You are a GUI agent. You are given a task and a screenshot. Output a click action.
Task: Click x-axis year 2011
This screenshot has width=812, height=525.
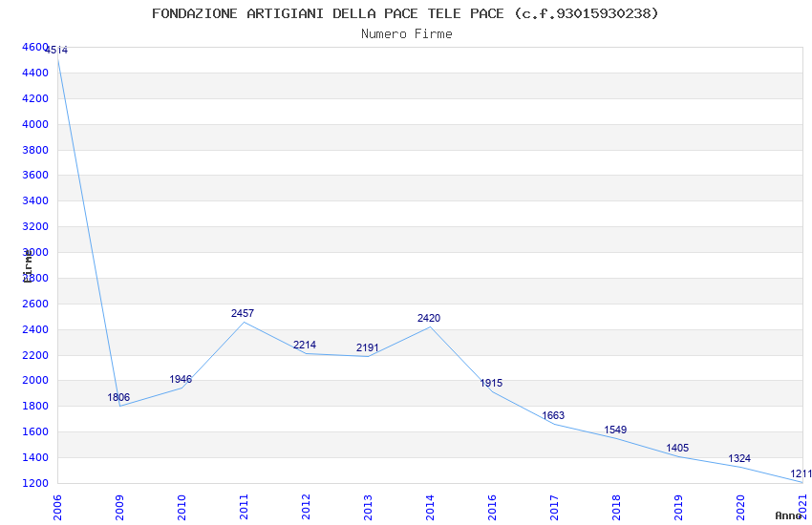244,508
